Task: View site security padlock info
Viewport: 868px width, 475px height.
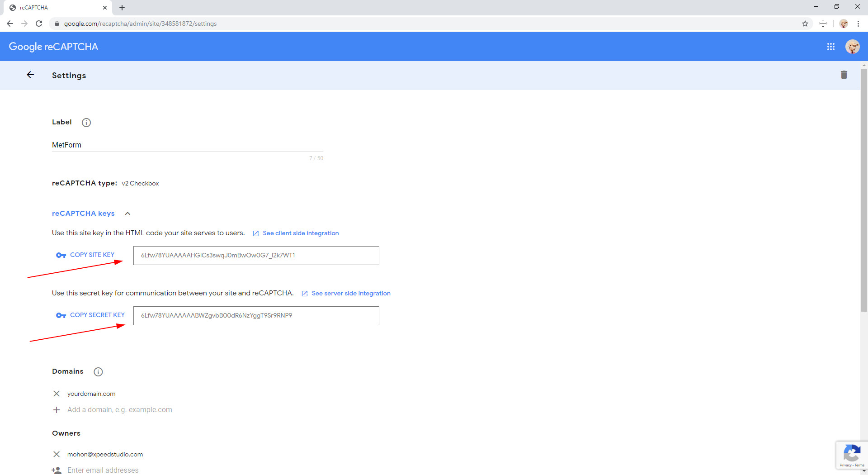Action: click(x=57, y=24)
